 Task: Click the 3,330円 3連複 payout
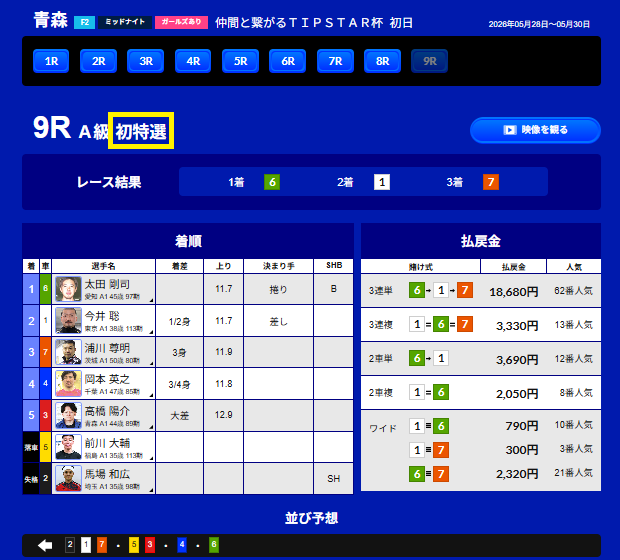517,326
